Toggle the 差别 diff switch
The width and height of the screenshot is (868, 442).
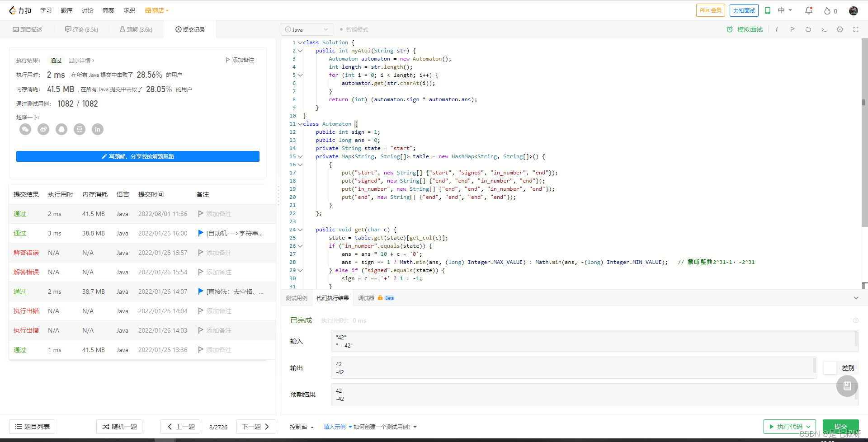(830, 368)
